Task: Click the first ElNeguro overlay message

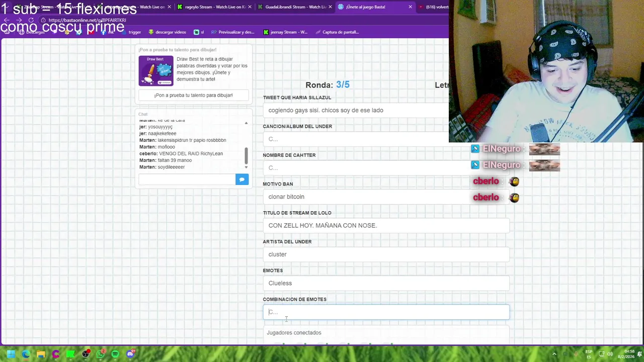Action: [515, 149]
